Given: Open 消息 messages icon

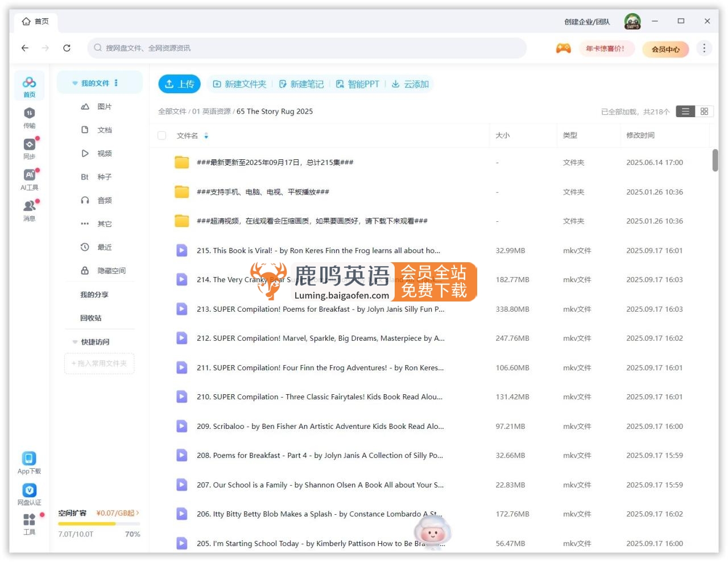Looking at the screenshot, I should (x=29, y=206).
